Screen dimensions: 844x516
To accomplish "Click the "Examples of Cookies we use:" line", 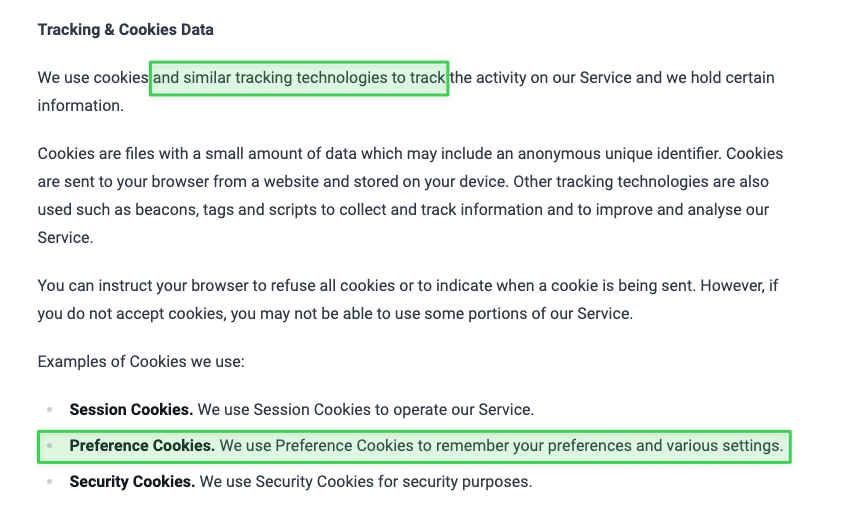I will pyautogui.click(x=141, y=360).
